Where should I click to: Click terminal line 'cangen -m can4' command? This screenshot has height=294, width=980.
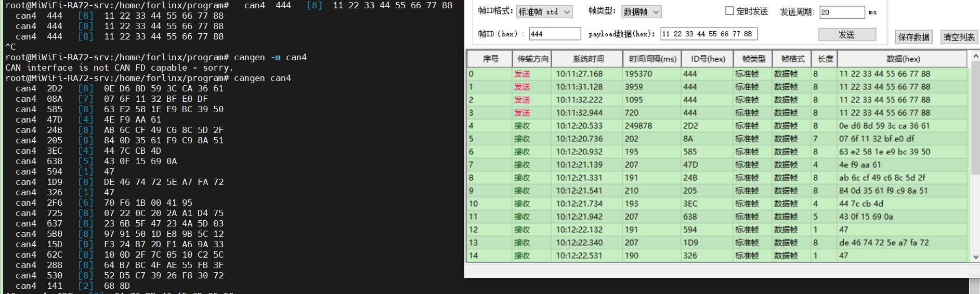(x=270, y=57)
